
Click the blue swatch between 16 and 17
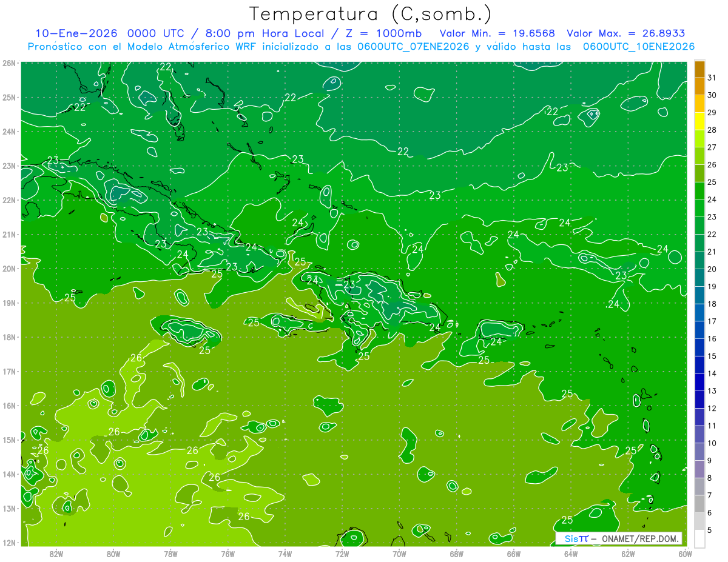(x=699, y=330)
